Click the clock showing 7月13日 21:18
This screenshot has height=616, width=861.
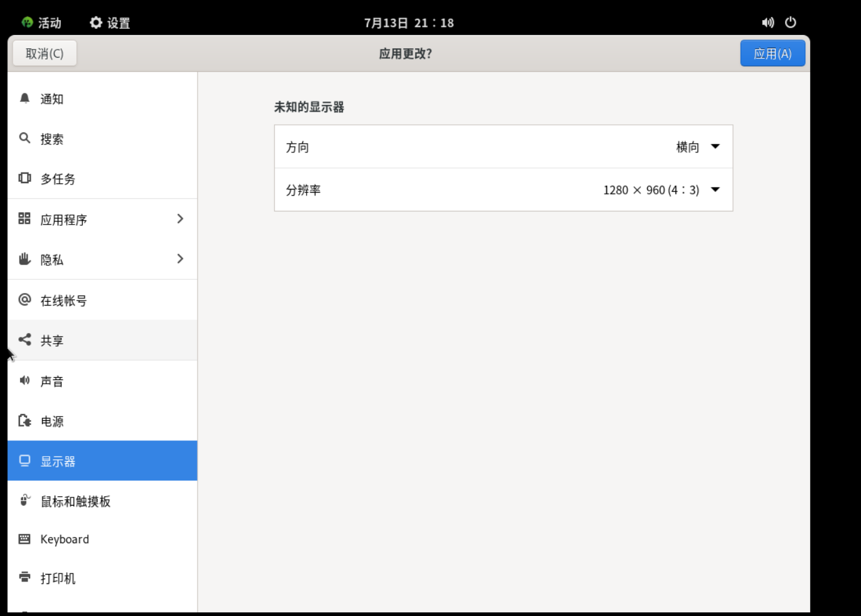point(409,23)
